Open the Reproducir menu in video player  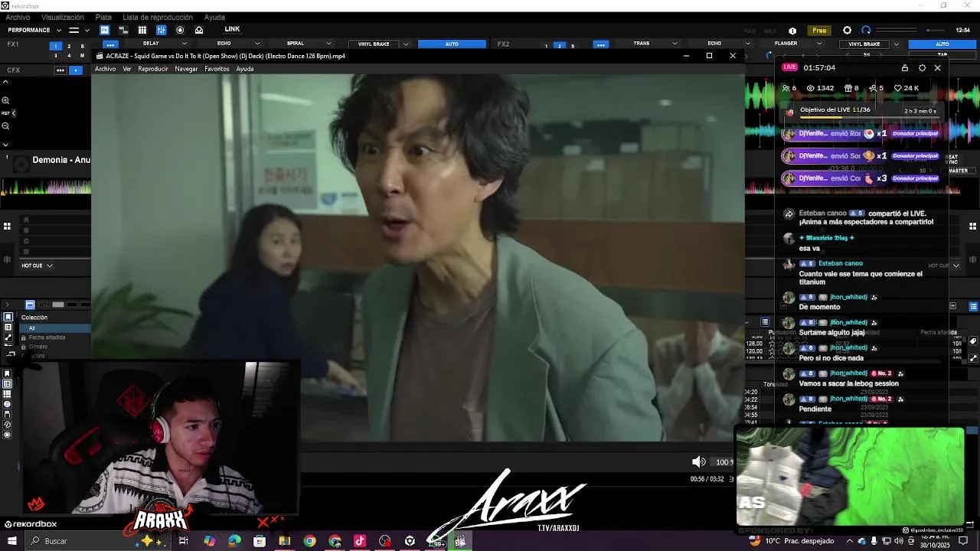(x=153, y=69)
